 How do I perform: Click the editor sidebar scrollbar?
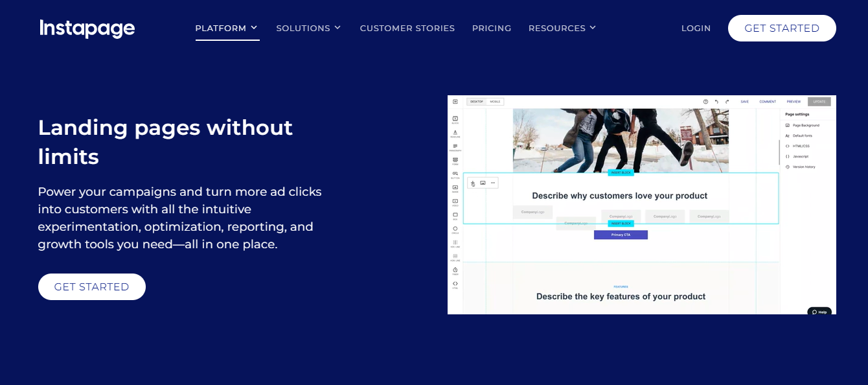pos(779,151)
